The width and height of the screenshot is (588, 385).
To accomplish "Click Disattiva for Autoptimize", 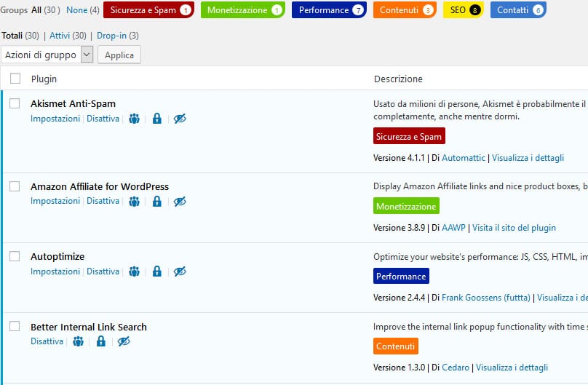I will 103,271.
